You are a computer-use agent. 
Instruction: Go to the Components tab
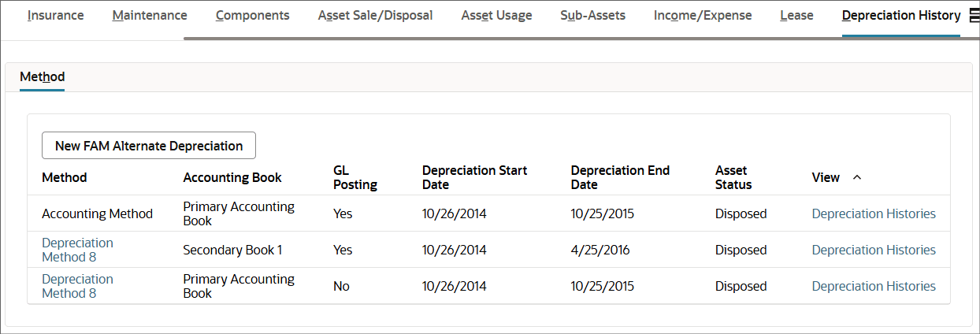[253, 15]
